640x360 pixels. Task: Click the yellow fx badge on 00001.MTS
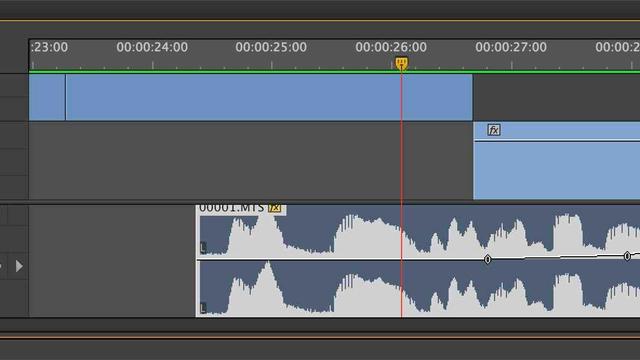[x=275, y=208]
